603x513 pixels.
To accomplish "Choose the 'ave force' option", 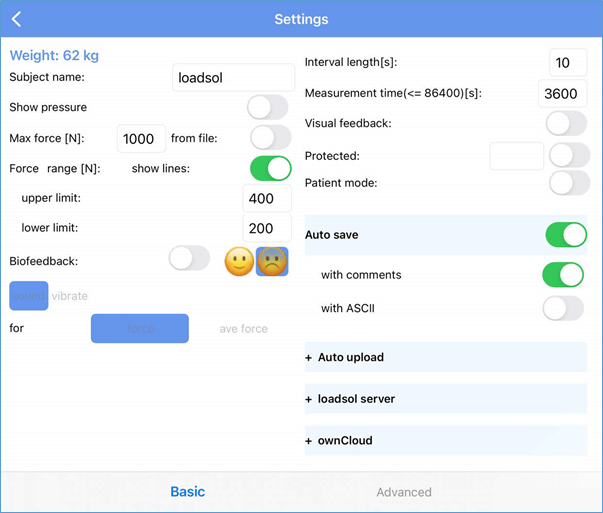I will coord(244,329).
